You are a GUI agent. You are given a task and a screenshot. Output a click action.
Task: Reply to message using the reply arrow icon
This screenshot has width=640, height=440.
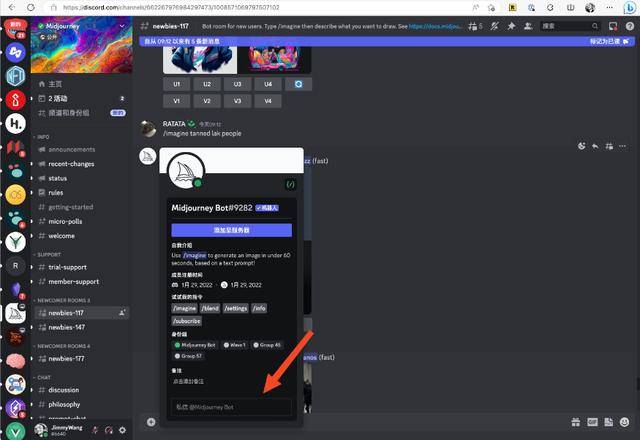pyautogui.click(x=595, y=146)
